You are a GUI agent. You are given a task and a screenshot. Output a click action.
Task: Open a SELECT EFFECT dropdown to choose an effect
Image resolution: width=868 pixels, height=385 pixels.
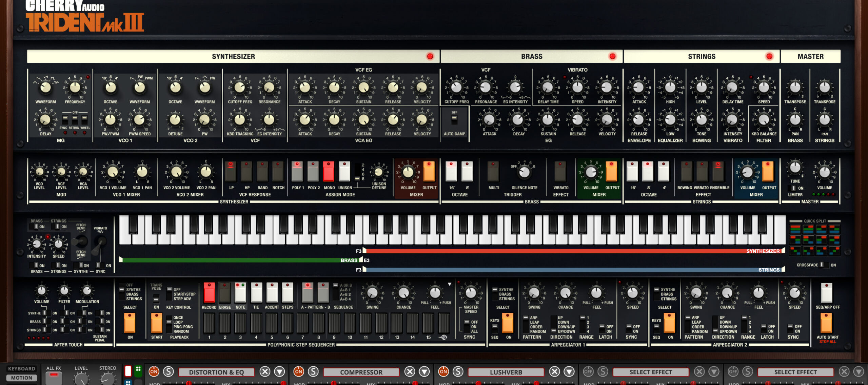pyautogui.click(x=650, y=372)
